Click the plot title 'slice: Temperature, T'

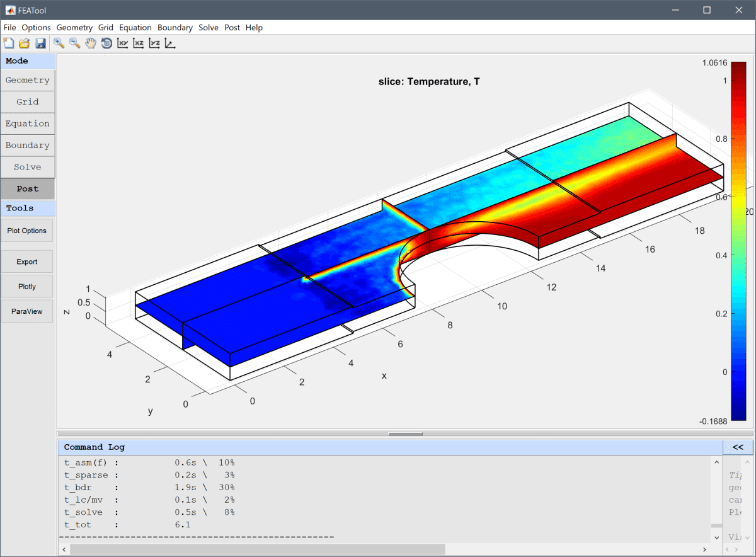coord(429,81)
